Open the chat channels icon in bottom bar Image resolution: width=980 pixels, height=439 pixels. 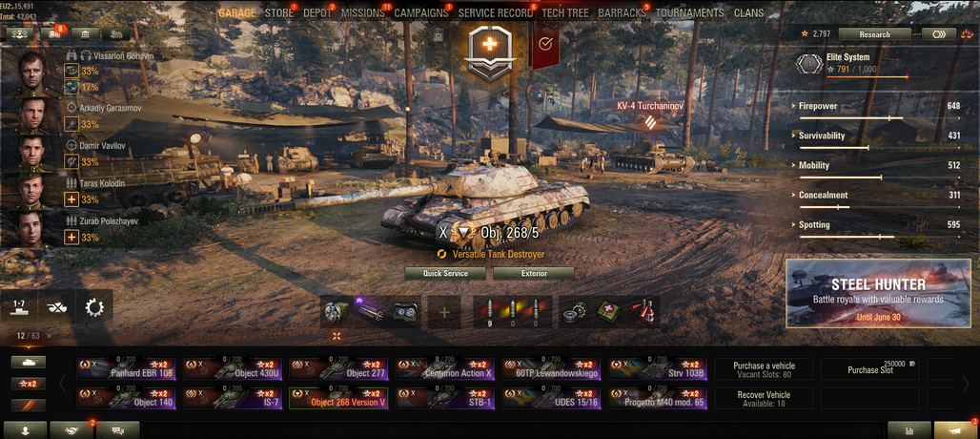point(117,430)
